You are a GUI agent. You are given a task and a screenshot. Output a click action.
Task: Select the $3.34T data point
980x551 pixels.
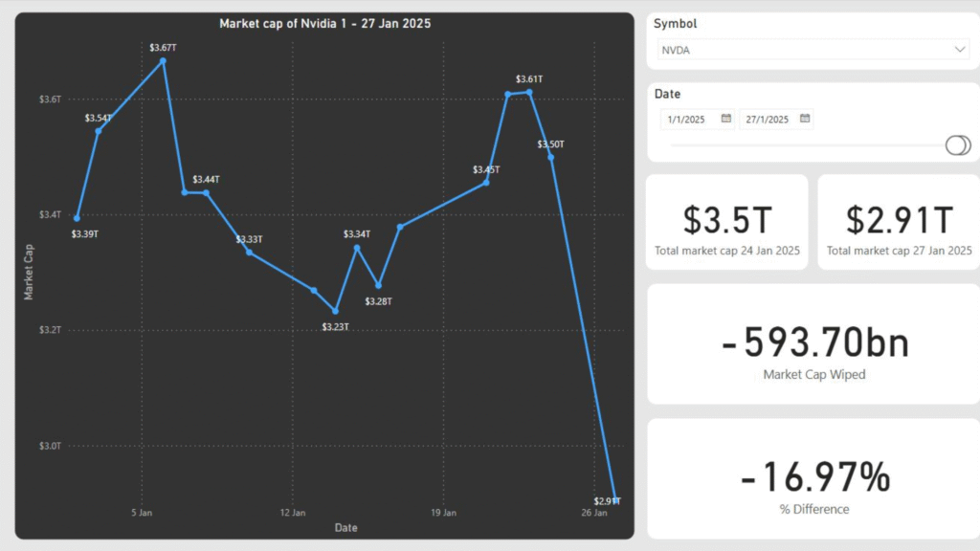pos(357,248)
